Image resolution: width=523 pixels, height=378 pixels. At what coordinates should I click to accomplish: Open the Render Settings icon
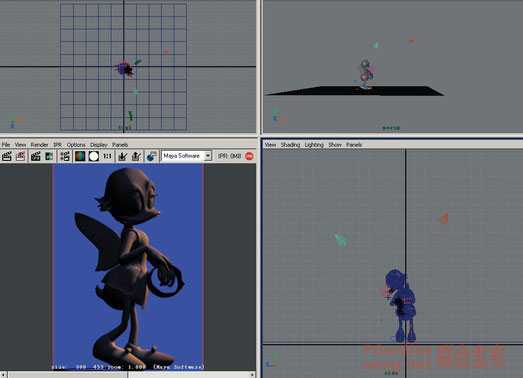[65, 156]
